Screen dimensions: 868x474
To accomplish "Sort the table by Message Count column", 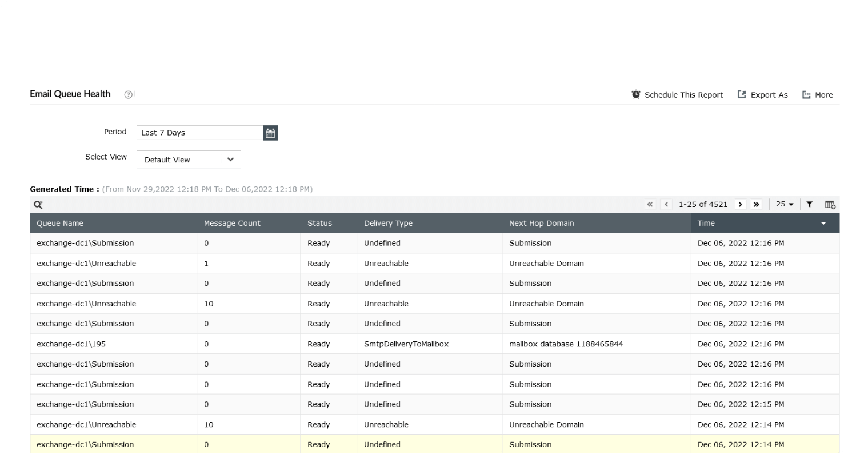I will pyautogui.click(x=232, y=223).
